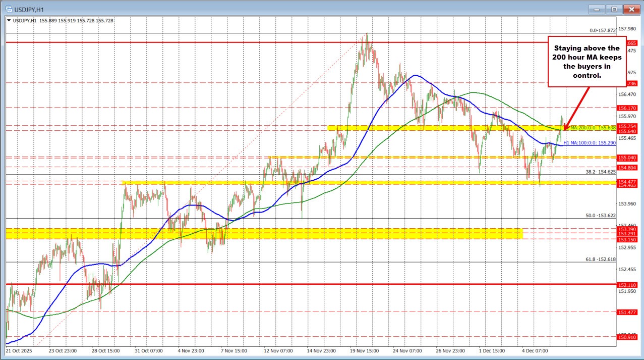Click the minimize button of the chart window
The width and height of the screenshot is (644, 360).
(x=597, y=9)
